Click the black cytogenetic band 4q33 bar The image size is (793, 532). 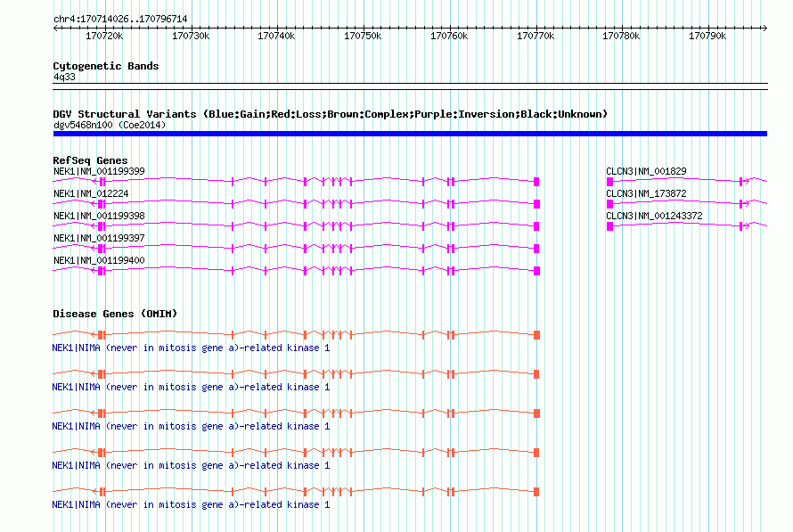[410, 86]
